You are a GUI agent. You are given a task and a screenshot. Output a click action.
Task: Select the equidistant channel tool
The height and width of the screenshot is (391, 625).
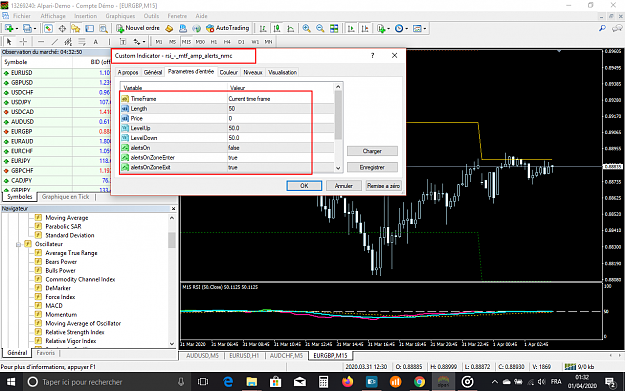click(x=68, y=41)
